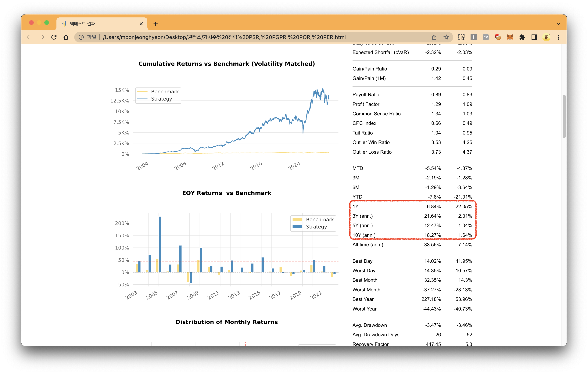This screenshot has width=588, height=374.
Task: Click the MetaMask fox extension icon
Action: pos(510,37)
